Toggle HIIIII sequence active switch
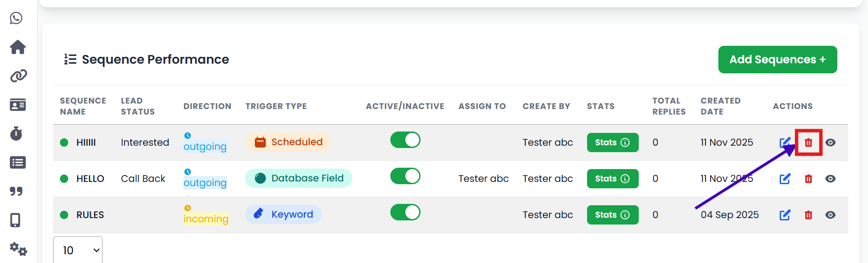 405,140
